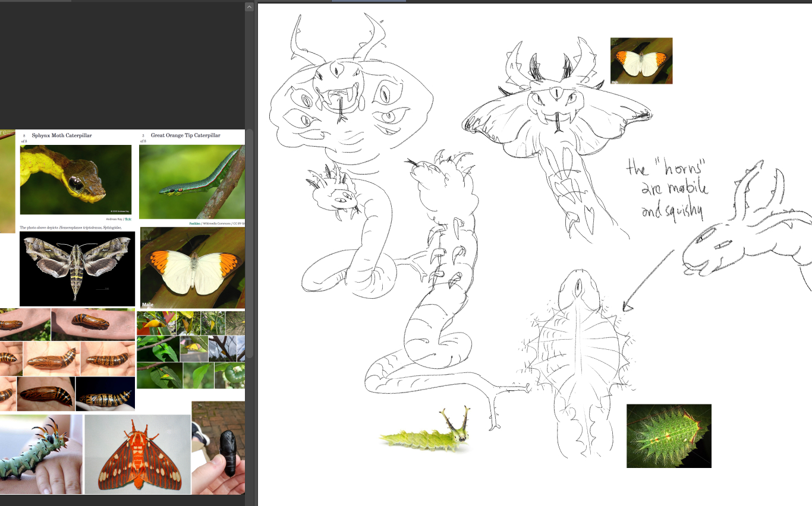Click the spiky green slug caterpillar canvas image
Viewport: 812px width, 506px height.
[x=669, y=436]
